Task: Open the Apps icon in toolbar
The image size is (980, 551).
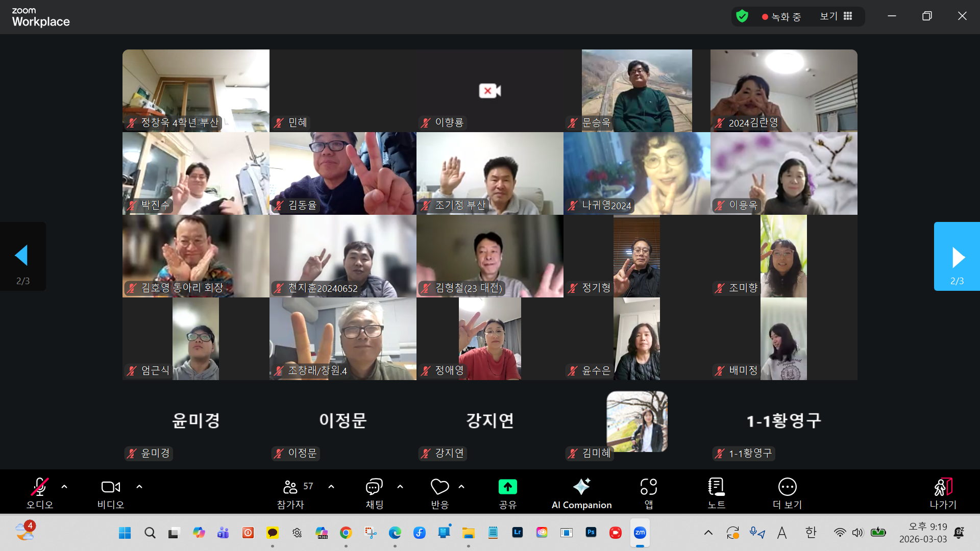Action: point(648,487)
